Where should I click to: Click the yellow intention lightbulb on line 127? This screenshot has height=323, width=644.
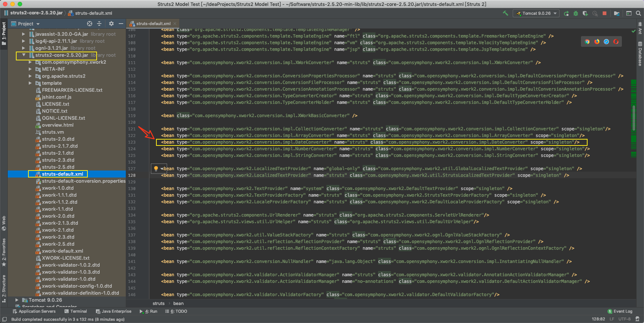pyautogui.click(x=156, y=169)
